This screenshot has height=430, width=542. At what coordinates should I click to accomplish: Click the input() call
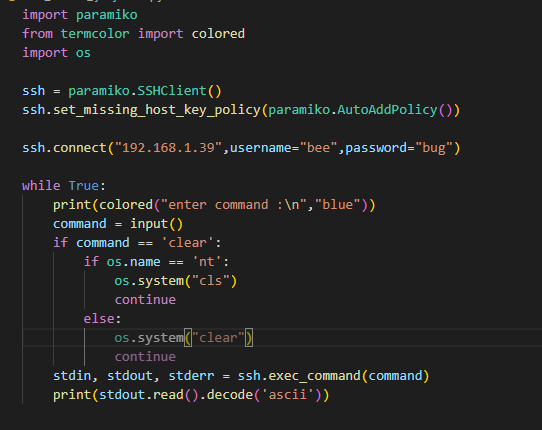coord(156,224)
